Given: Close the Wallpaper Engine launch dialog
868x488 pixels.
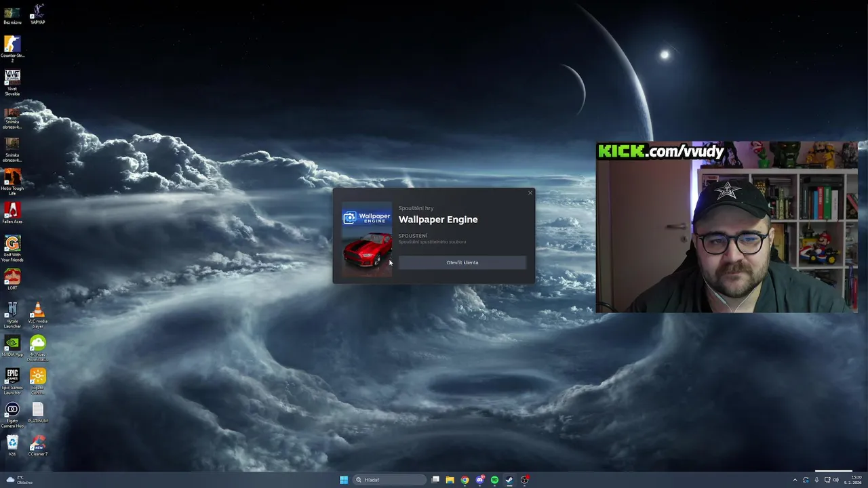Looking at the screenshot, I should (x=530, y=193).
